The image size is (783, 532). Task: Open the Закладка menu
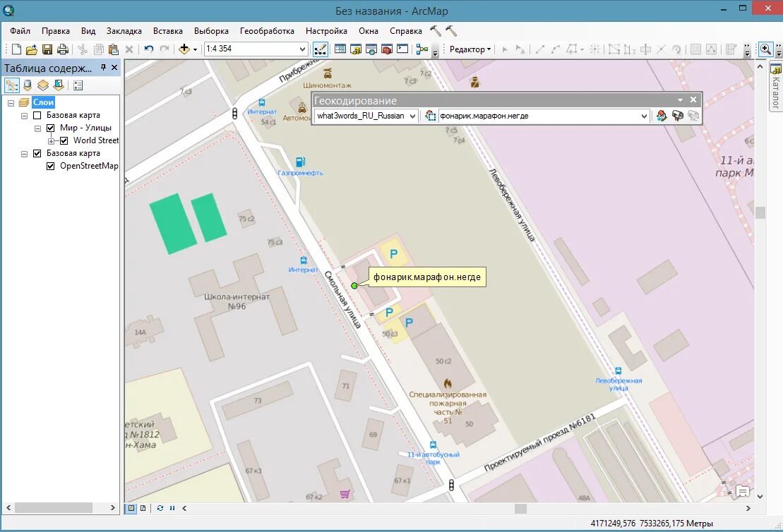[124, 31]
